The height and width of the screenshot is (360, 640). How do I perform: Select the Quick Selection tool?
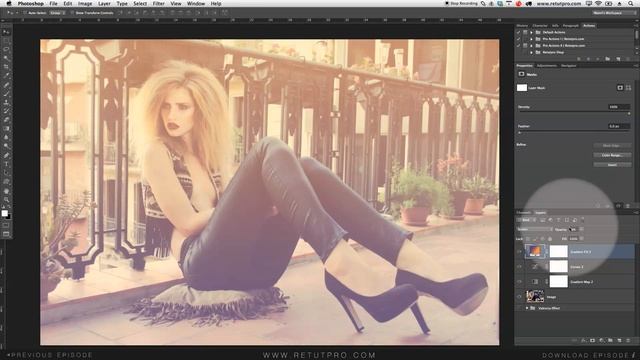tap(6, 58)
